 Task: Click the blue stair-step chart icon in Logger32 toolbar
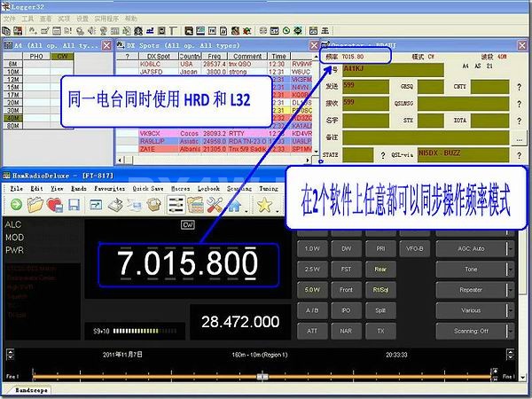[150, 31]
